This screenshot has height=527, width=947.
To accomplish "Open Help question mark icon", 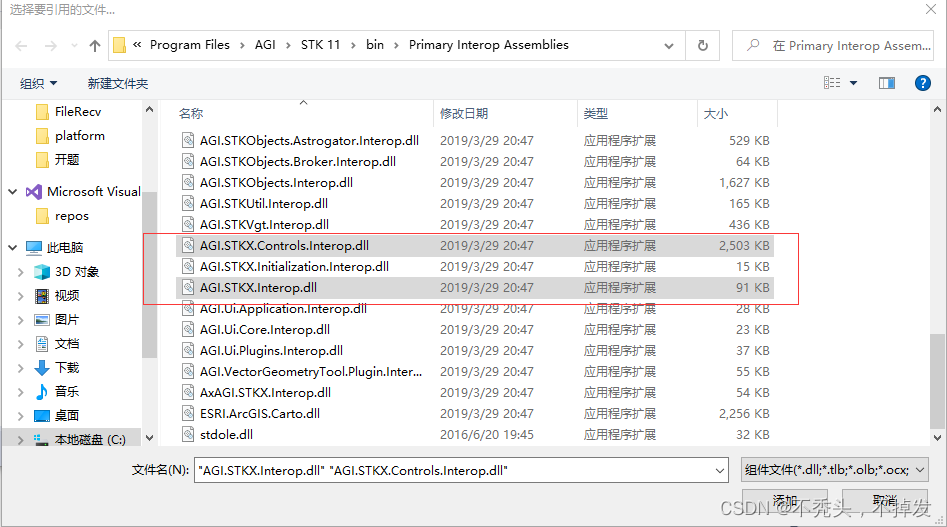I will click(923, 83).
